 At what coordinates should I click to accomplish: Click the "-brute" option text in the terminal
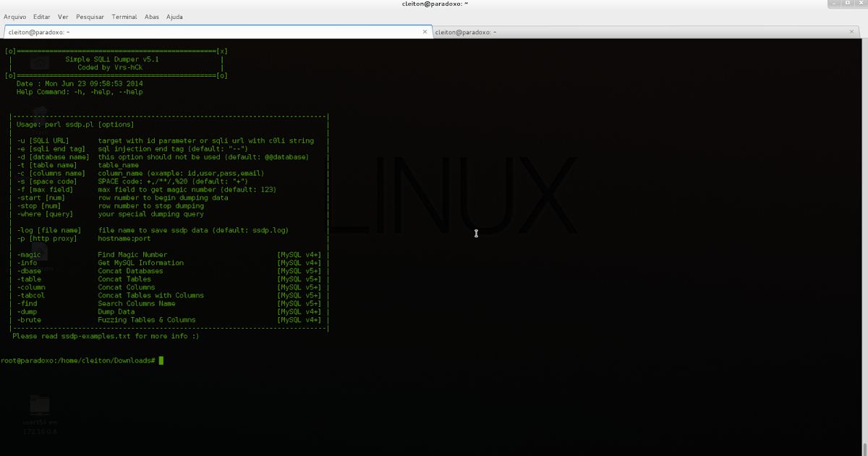point(27,319)
